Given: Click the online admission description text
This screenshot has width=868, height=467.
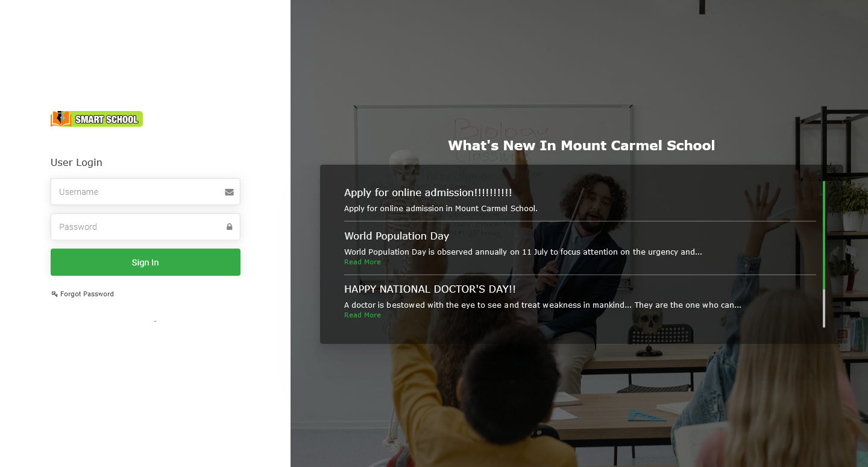Looking at the screenshot, I should pos(440,209).
